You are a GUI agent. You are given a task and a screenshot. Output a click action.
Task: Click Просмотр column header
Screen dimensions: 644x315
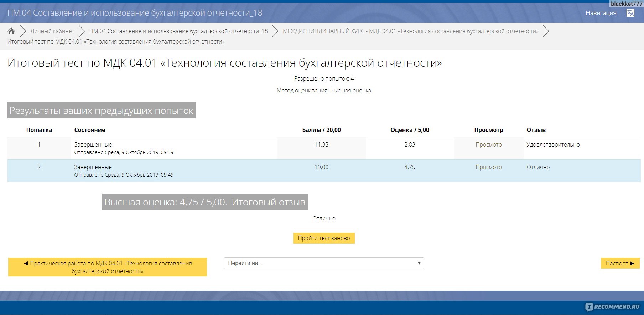pos(489,130)
